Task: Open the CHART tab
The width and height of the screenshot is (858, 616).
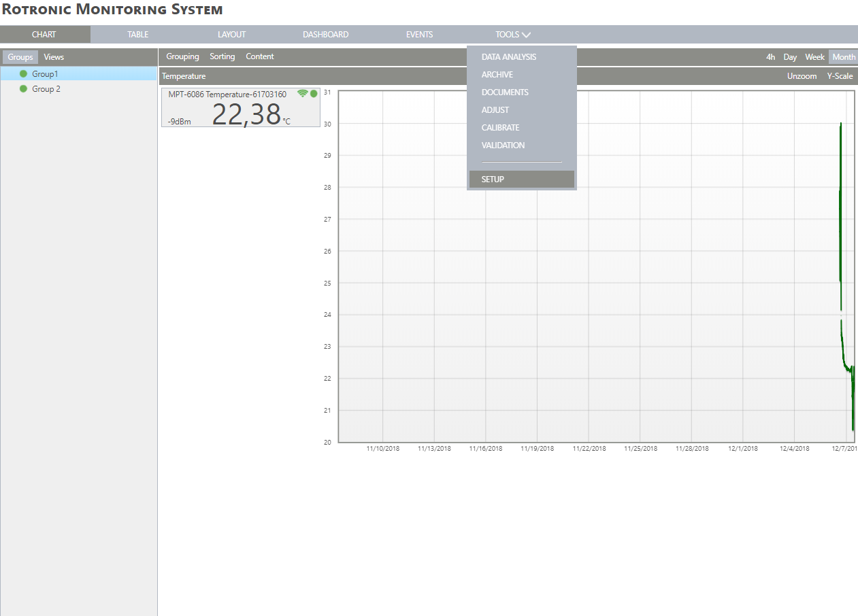Action: pos(44,35)
